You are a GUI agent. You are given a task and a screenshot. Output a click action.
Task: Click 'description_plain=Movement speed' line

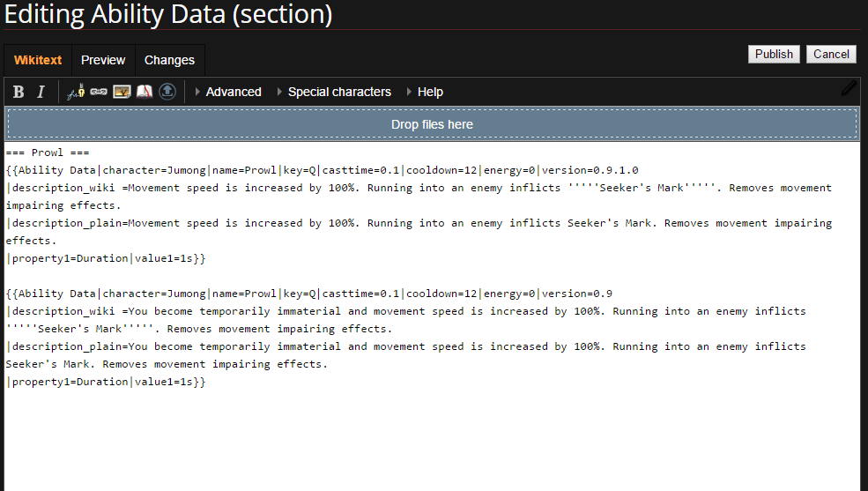(419, 223)
